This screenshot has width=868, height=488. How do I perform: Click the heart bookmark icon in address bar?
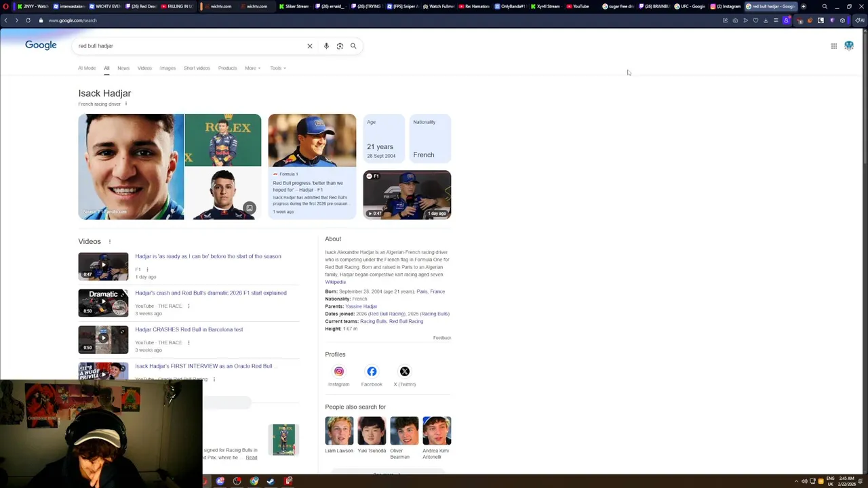[x=755, y=20]
